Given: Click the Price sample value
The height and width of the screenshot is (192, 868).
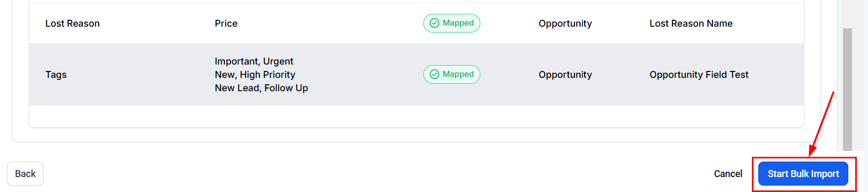Looking at the screenshot, I should (226, 23).
